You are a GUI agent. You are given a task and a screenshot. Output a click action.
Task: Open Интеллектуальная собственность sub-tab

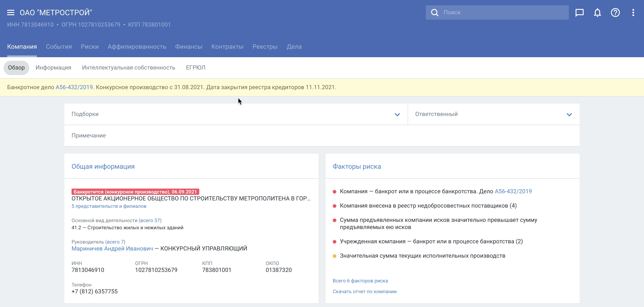coord(129,68)
